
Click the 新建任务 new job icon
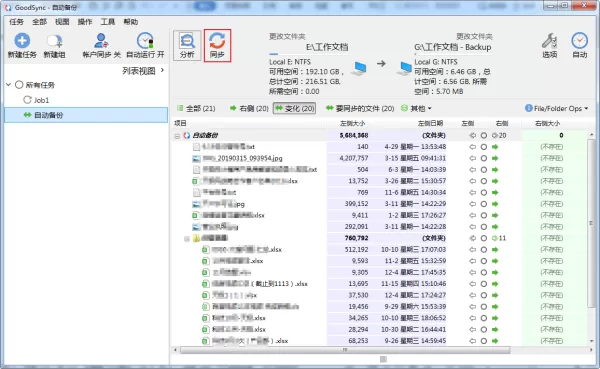[22, 41]
